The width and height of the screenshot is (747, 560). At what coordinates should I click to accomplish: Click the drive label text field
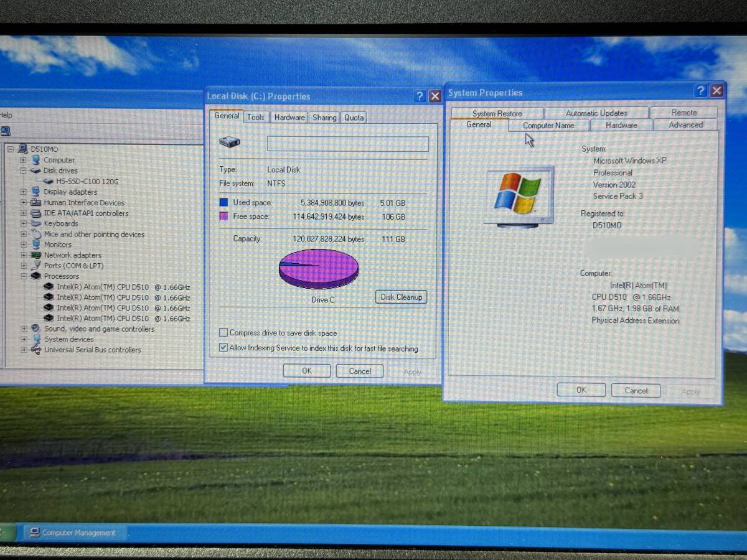pyautogui.click(x=347, y=144)
